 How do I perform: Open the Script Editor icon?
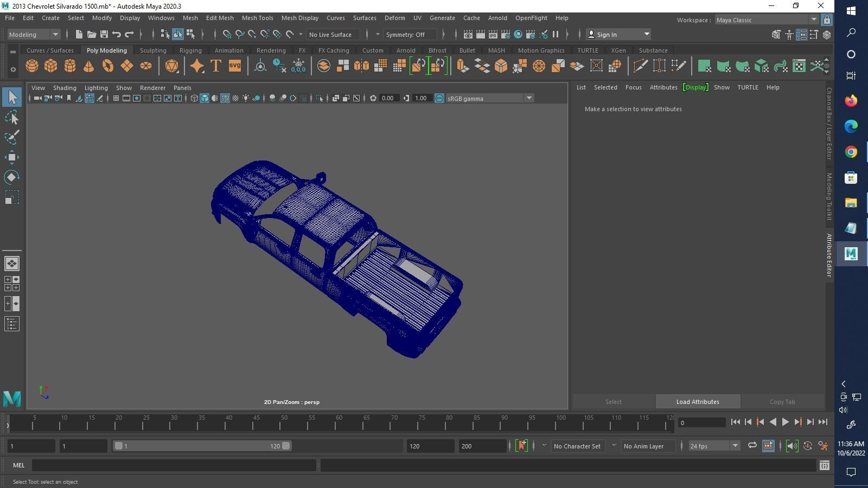pos(825,465)
